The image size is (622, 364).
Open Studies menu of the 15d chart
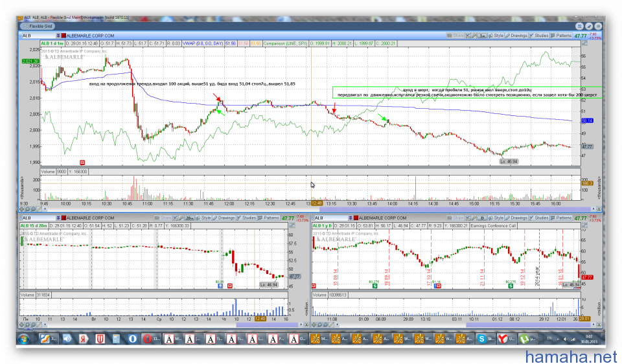tap(246, 218)
